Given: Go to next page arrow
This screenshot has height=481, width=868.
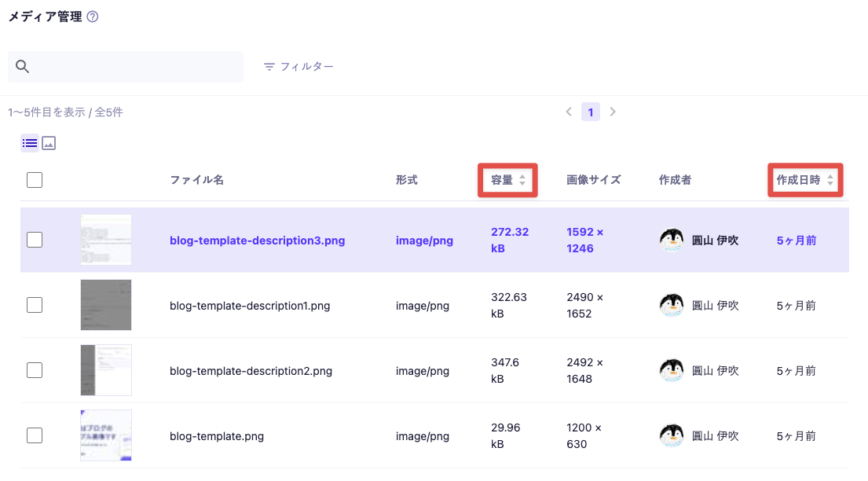Looking at the screenshot, I should point(613,112).
